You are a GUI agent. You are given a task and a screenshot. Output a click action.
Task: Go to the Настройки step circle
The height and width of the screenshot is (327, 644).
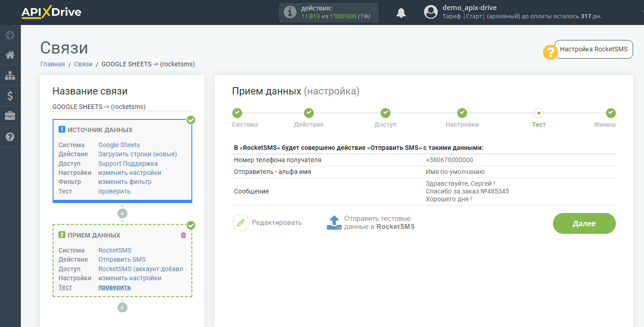[462, 113]
